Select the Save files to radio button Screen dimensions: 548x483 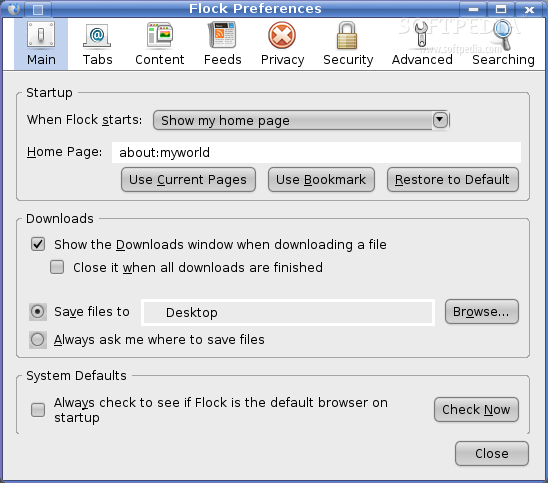pyautogui.click(x=37, y=311)
